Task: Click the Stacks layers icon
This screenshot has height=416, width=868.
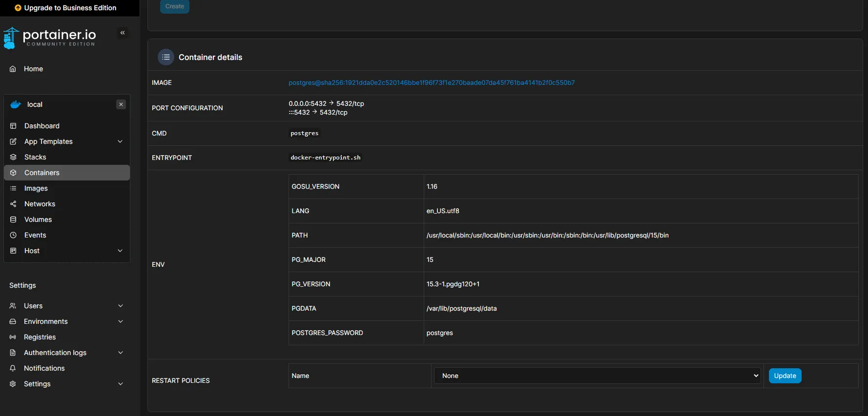Action: click(13, 157)
